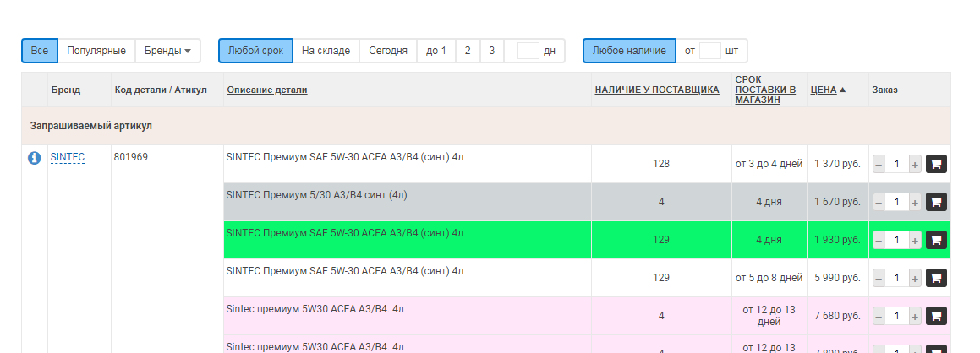Add the 7 680 руб. offer to cart

[936, 316]
